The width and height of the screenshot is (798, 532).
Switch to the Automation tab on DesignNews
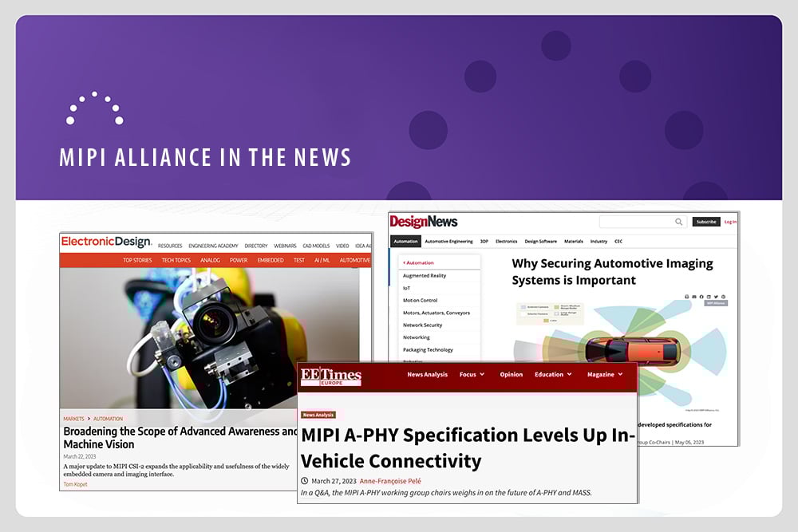tap(405, 240)
